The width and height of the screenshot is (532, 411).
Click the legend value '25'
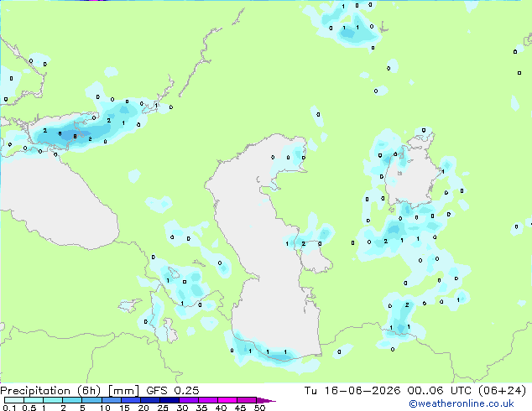click(x=163, y=408)
